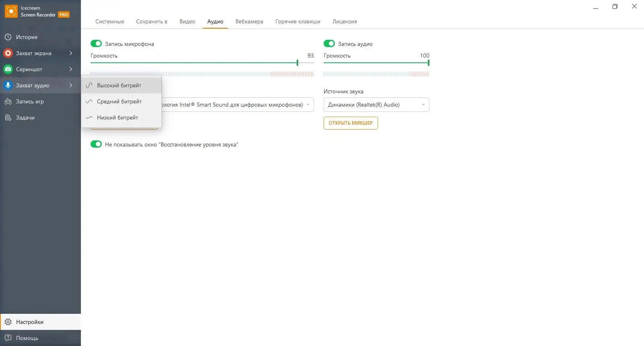Click the green screenshot camera icon

pos(8,69)
